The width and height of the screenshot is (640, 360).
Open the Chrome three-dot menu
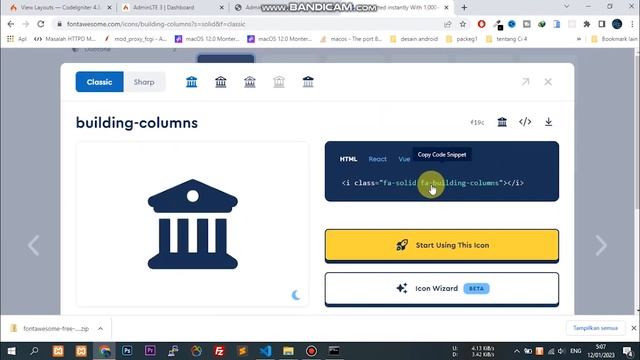pos(632,24)
